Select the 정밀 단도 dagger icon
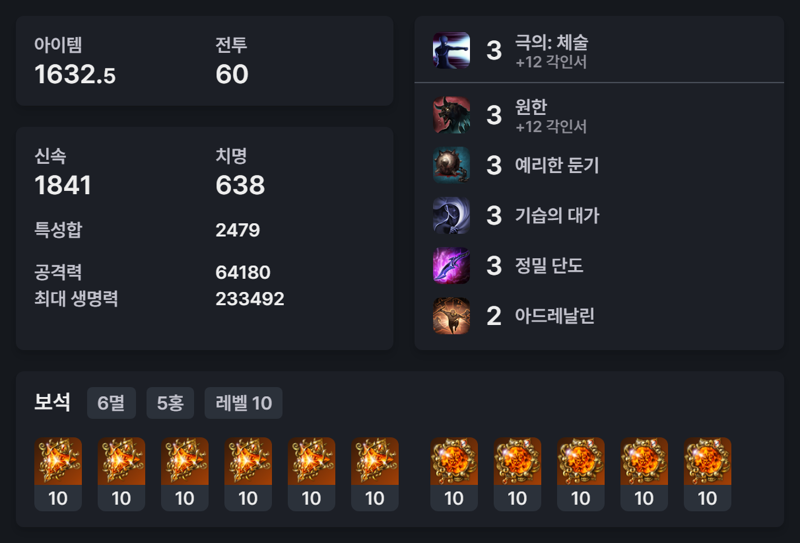The image size is (800, 543). tap(452, 265)
